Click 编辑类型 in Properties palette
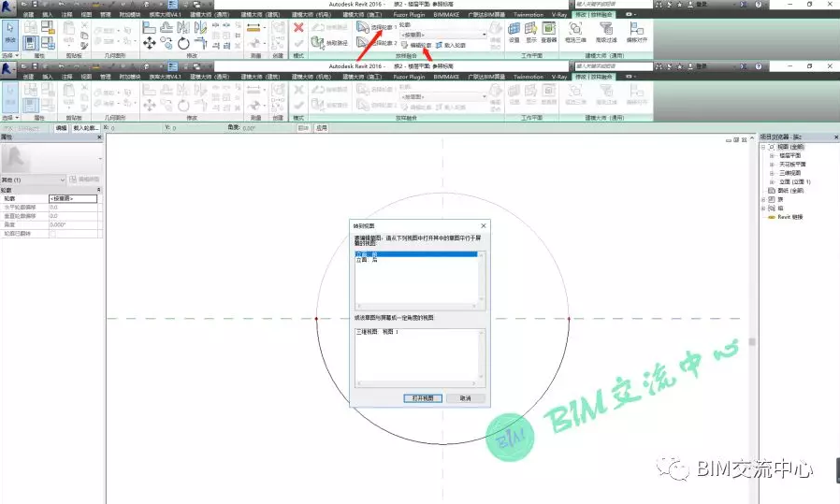The image size is (840, 504). [84, 180]
